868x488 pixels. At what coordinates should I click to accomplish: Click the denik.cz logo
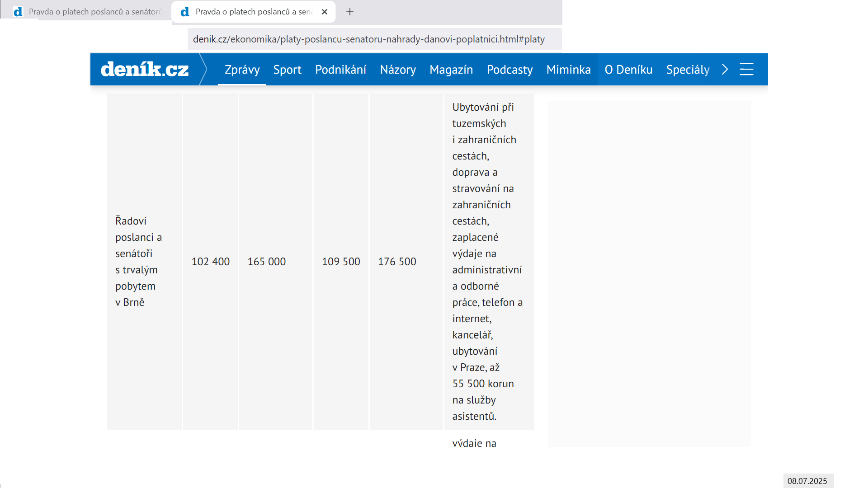[145, 69]
